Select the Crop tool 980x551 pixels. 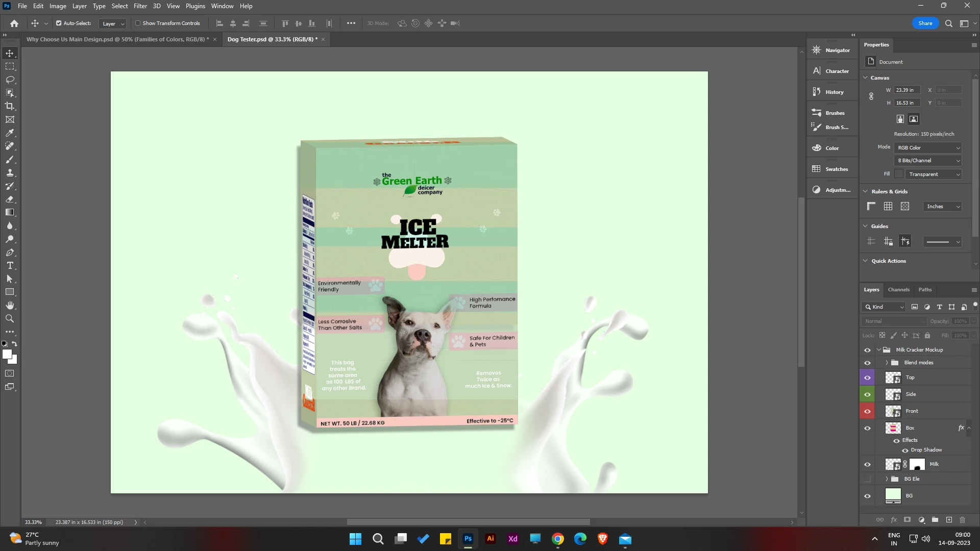coord(10,106)
